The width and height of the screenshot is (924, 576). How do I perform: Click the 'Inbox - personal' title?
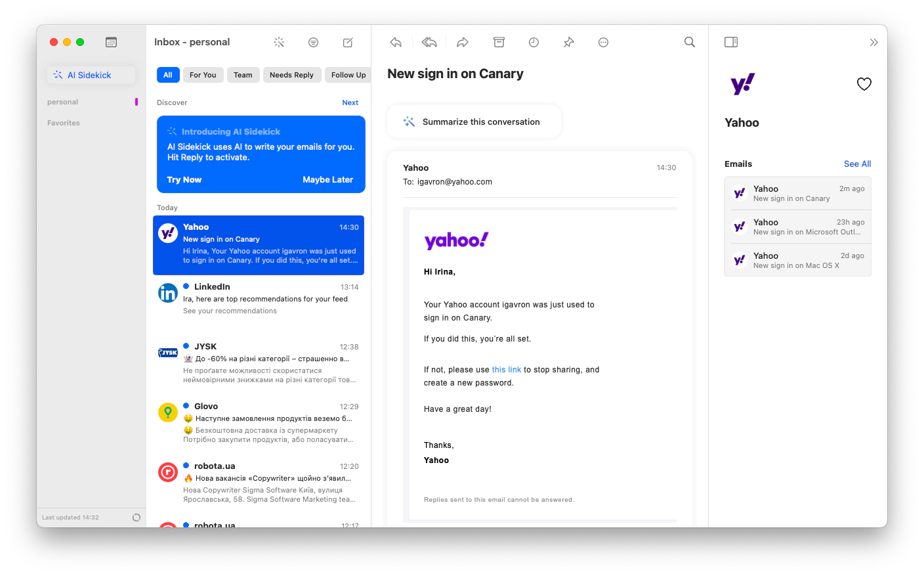click(x=192, y=42)
